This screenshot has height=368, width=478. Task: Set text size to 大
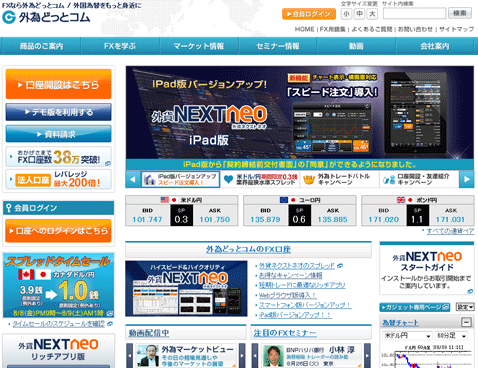(372, 14)
